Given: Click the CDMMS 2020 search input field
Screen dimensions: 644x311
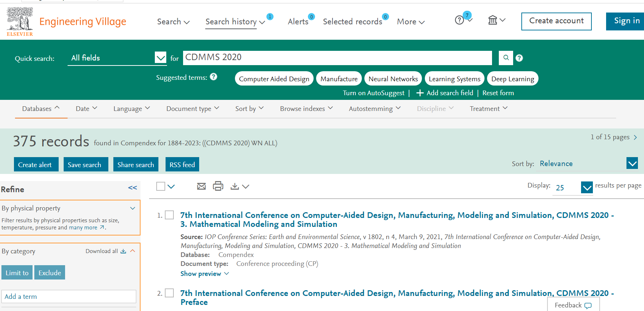Looking at the screenshot, I should point(338,58).
